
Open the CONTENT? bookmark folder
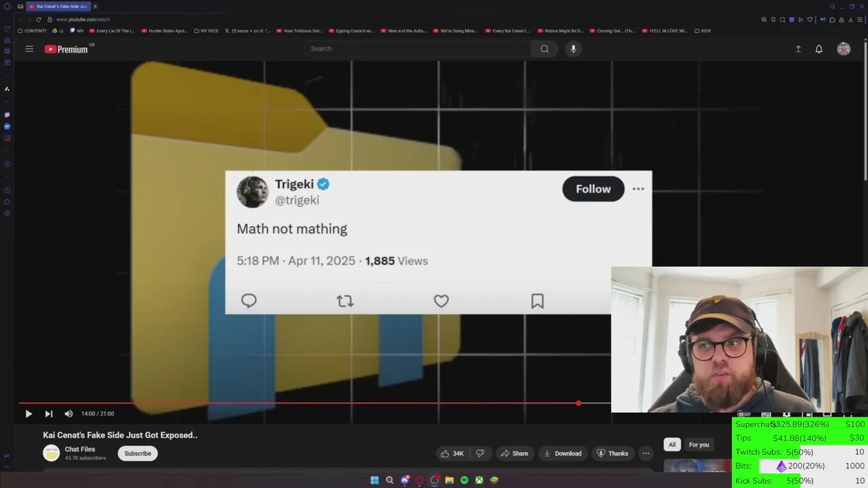(33, 30)
